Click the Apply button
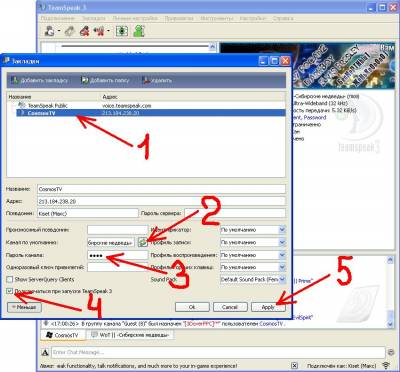 (268, 307)
